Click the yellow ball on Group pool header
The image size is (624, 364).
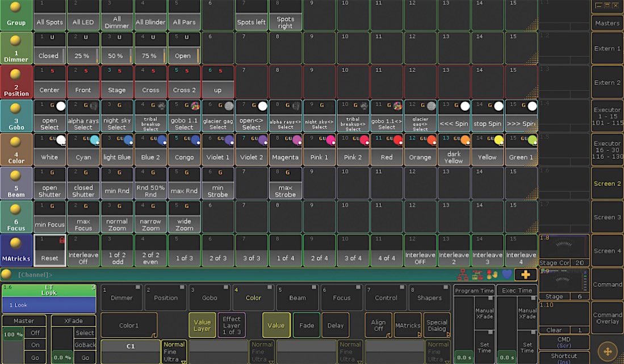click(x=15, y=7)
